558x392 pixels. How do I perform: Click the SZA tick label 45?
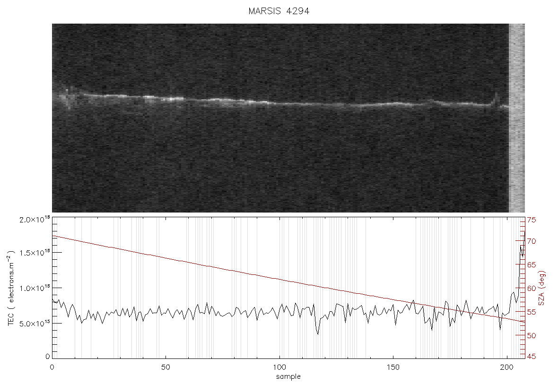pos(532,356)
